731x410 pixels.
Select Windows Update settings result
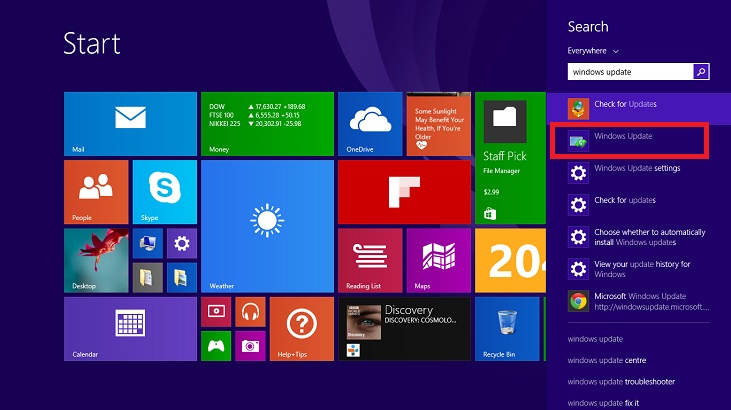coord(636,168)
